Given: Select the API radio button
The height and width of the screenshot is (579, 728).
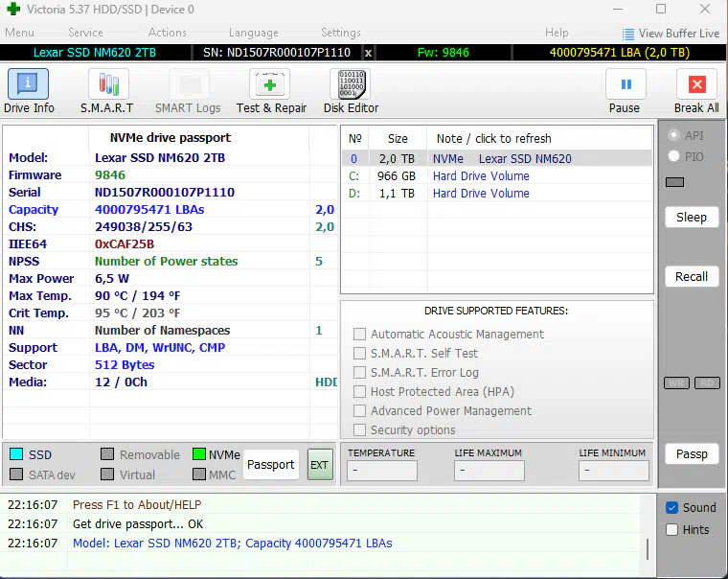Looking at the screenshot, I should point(673,135).
